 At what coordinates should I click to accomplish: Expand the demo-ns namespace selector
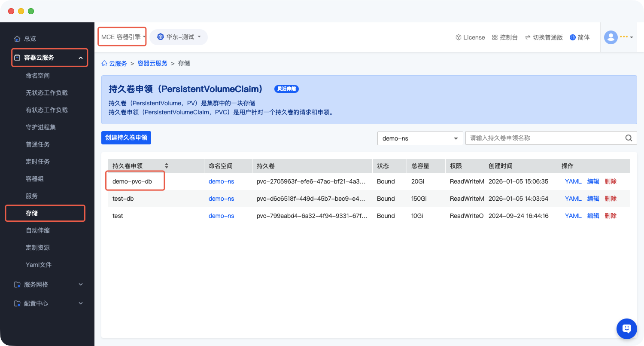419,138
